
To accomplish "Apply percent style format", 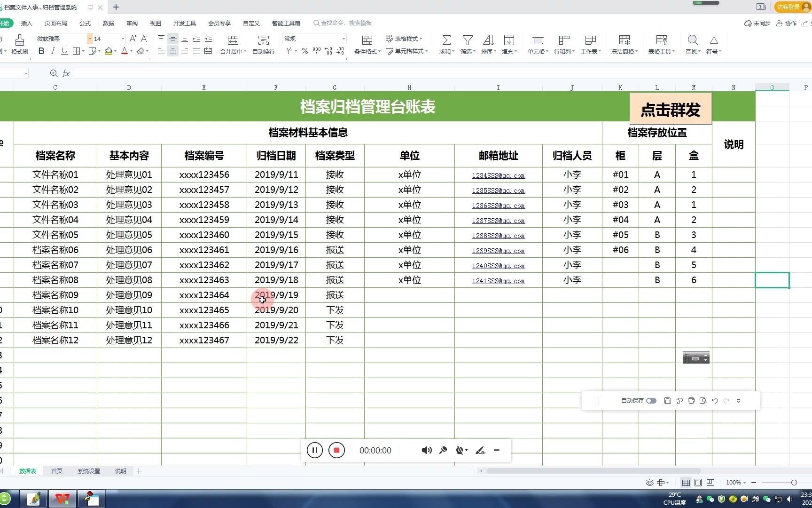I will pyautogui.click(x=305, y=51).
